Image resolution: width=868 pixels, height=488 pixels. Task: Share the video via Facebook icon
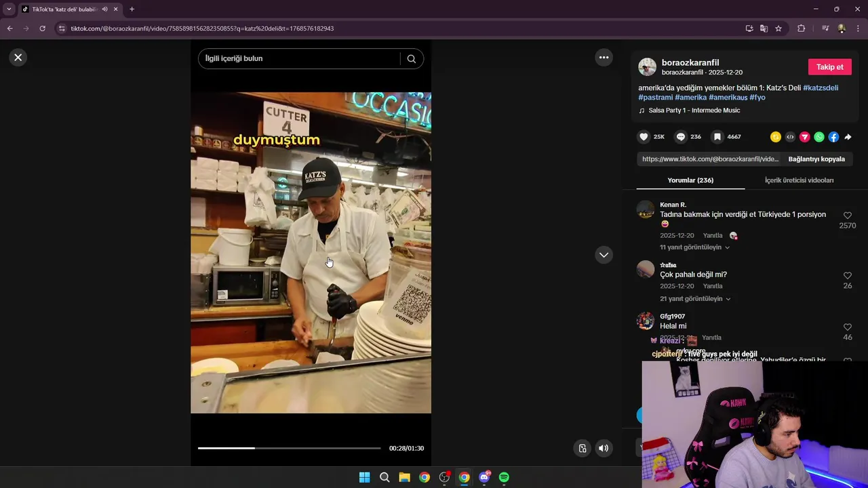(833, 137)
